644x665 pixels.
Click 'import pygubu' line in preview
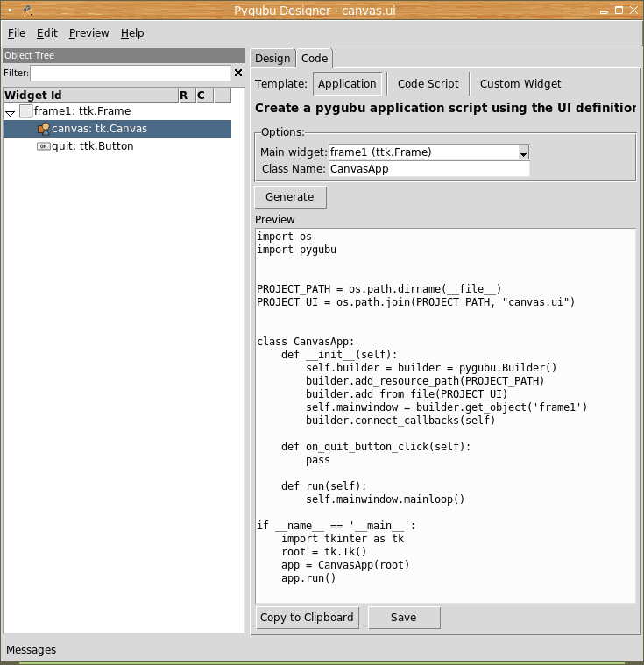coord(296,250)
